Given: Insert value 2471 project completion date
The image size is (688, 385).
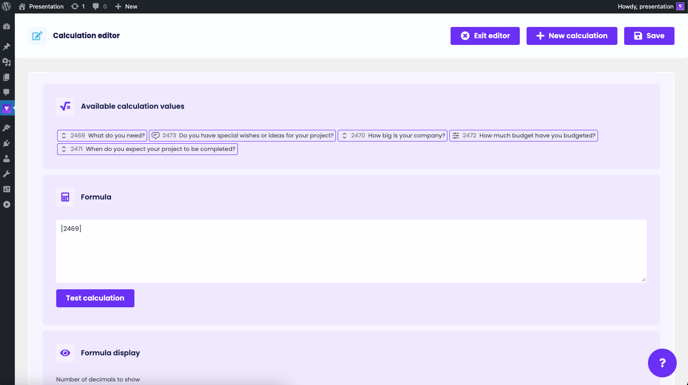Looking at the screenshot, I should click(x=147, y=149).
